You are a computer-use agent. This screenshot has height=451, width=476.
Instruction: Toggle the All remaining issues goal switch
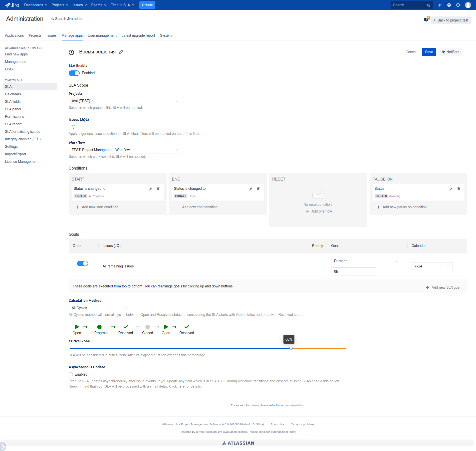pyautogui.click(x=83, y=263)
